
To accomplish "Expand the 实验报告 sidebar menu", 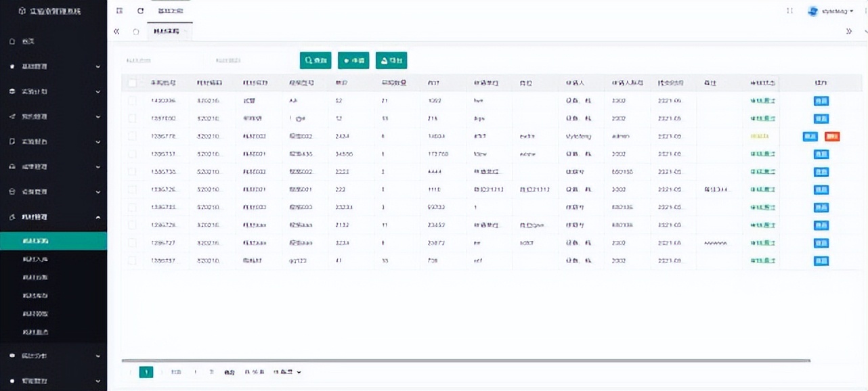I will pyautogui.click(x=53, y=142).
